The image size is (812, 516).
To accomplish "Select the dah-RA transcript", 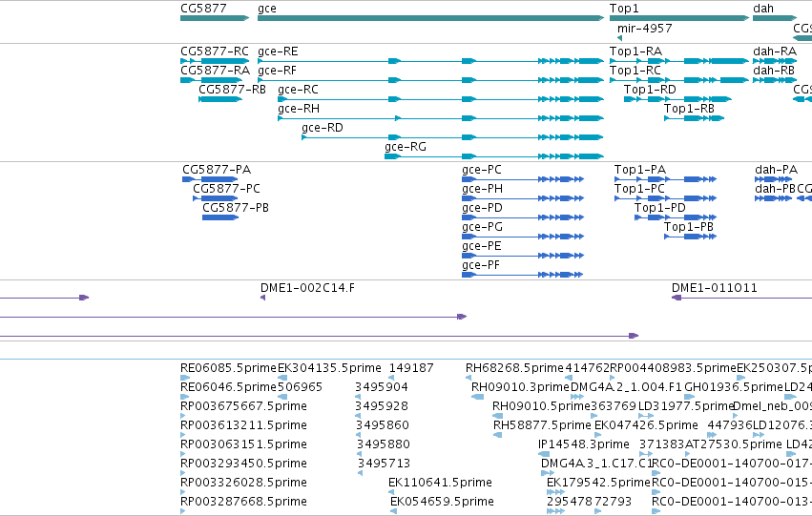I will tap(775, 61).
